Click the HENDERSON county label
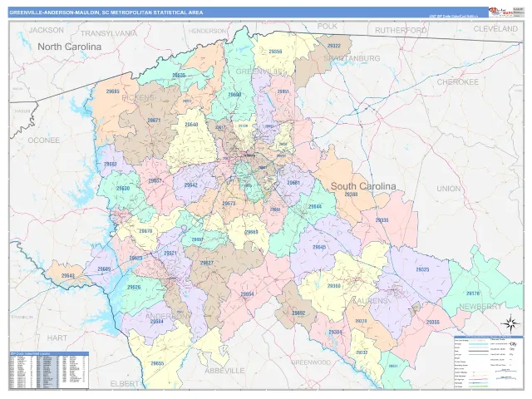The height and width of the screenshot is (399, 532). tap(207, 31)
